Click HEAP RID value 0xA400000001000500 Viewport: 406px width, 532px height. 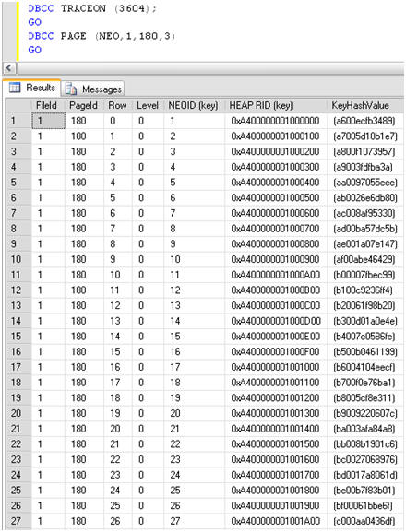(x=275, y=198)
